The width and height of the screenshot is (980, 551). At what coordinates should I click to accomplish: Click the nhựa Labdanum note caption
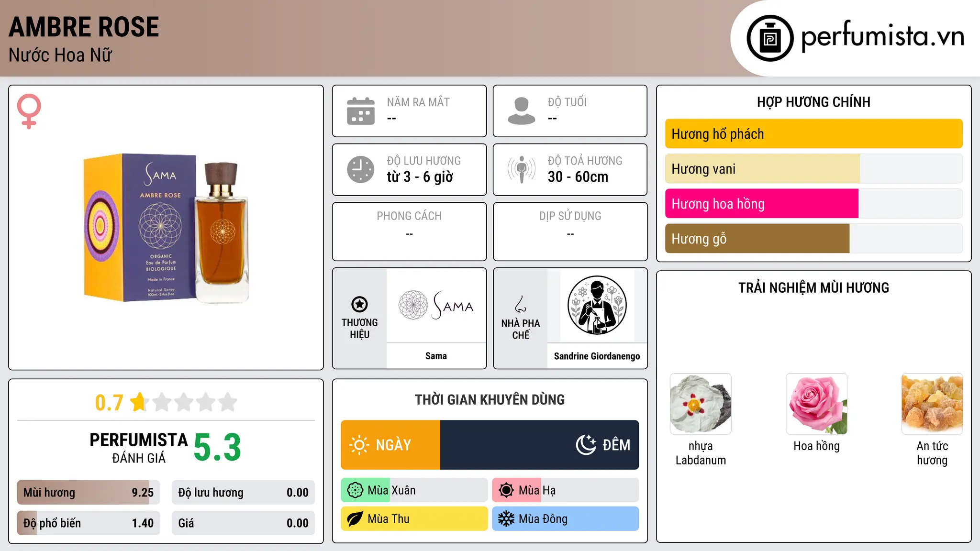[701, 453]
